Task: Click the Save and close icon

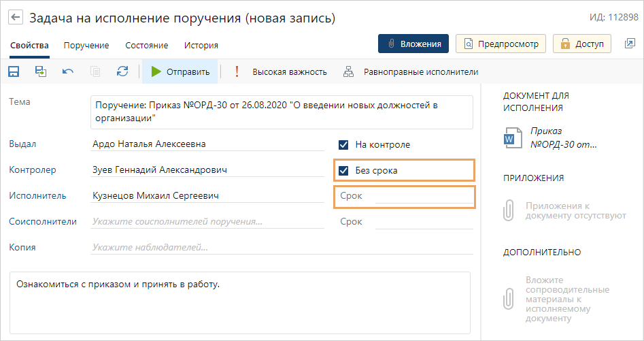Action: pos(41,71)
